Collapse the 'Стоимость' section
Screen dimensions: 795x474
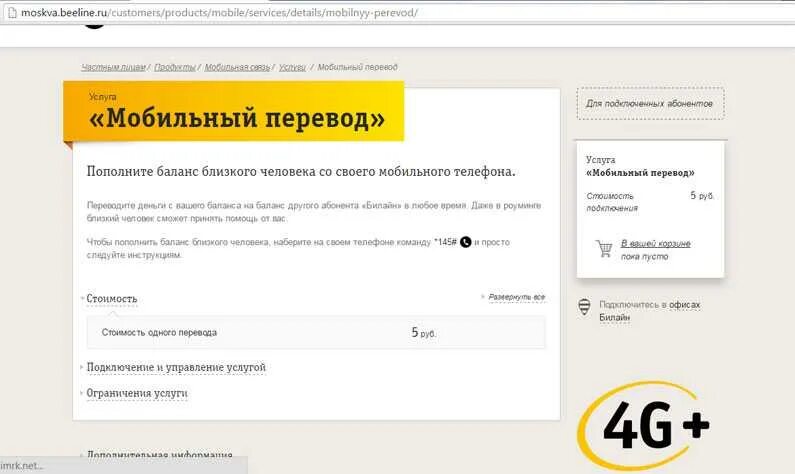112,299
